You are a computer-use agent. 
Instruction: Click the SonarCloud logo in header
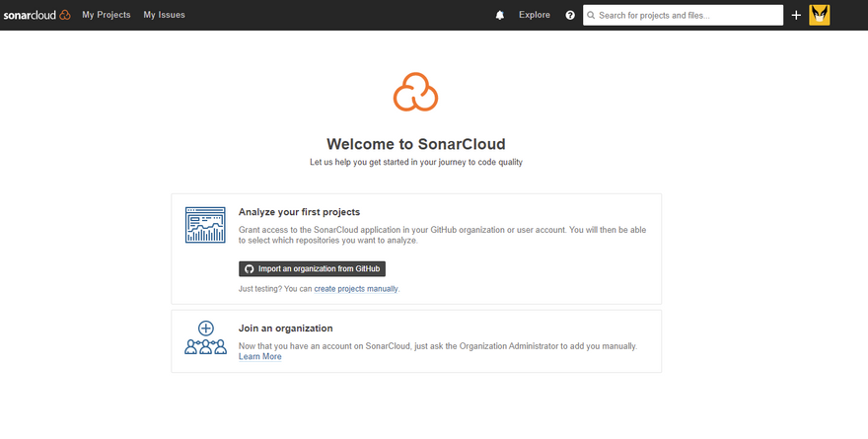(37, 15)
